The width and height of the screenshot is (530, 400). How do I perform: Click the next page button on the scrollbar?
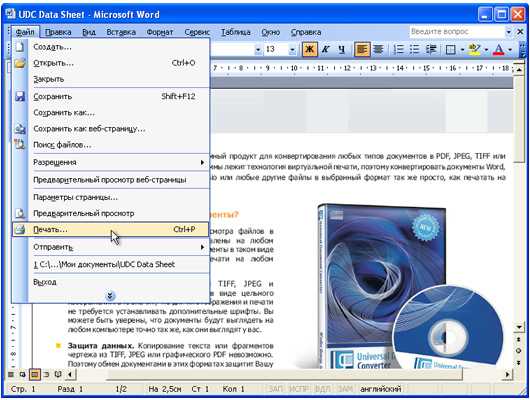pyautogui.click(x=519, y=363)
